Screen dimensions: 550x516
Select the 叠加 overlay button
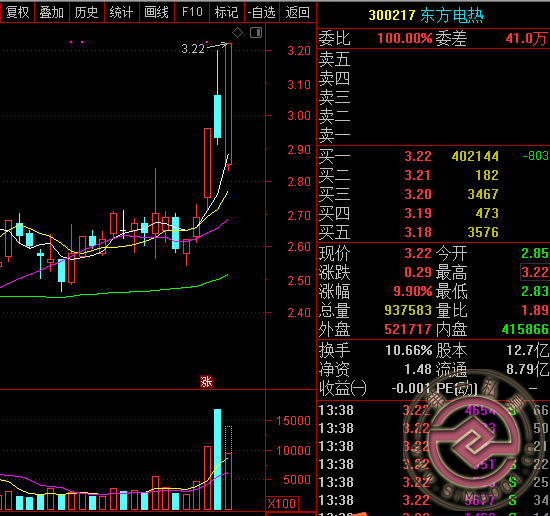tap(52, 12)
